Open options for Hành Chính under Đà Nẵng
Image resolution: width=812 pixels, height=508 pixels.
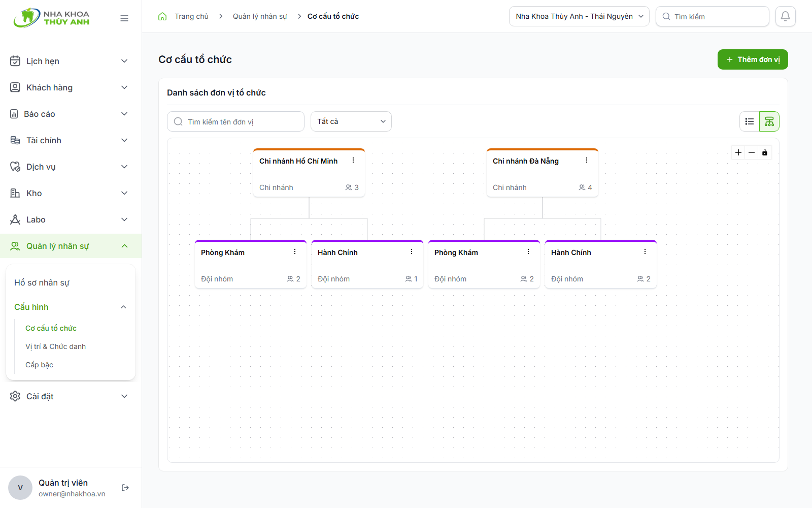645,251
